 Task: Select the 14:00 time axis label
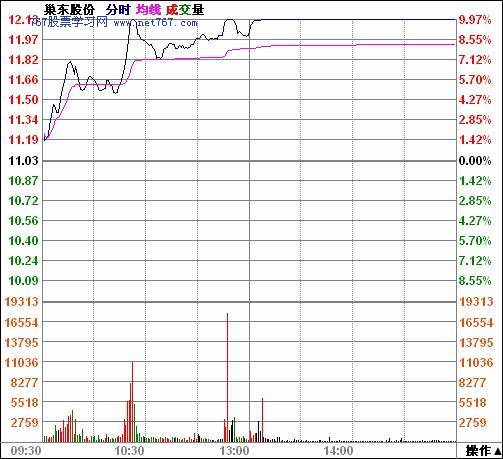[x=338, y=451]
